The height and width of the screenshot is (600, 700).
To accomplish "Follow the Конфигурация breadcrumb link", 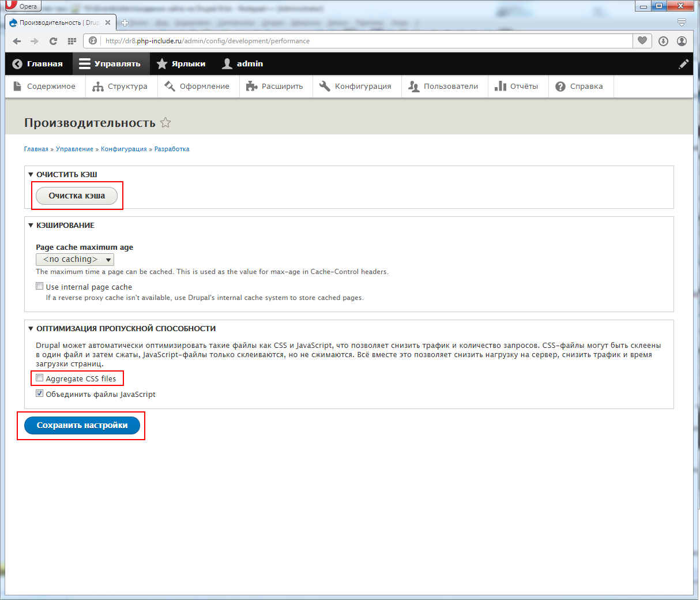I will tap(124, 149).
